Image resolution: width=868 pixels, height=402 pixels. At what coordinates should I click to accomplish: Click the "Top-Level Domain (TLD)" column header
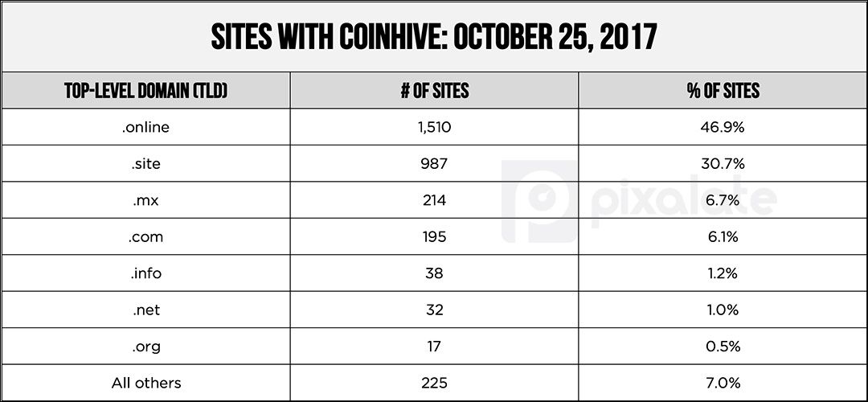[146, 90]
